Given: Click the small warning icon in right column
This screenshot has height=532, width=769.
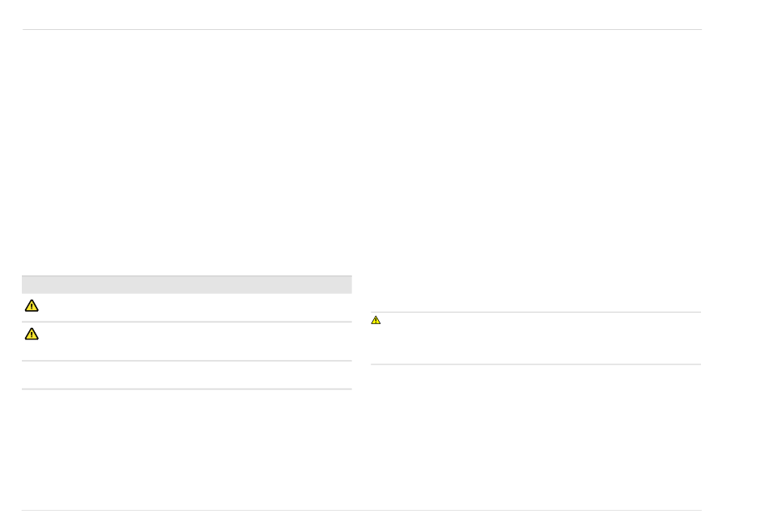Looking at the screenshot, I should click(376, 320).
